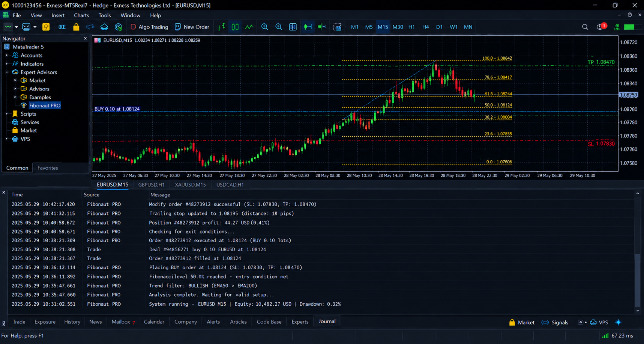Viewport: 644px width, 344px height.
Task: Open the search magnifier in toolbar
Action: (585, 27)
